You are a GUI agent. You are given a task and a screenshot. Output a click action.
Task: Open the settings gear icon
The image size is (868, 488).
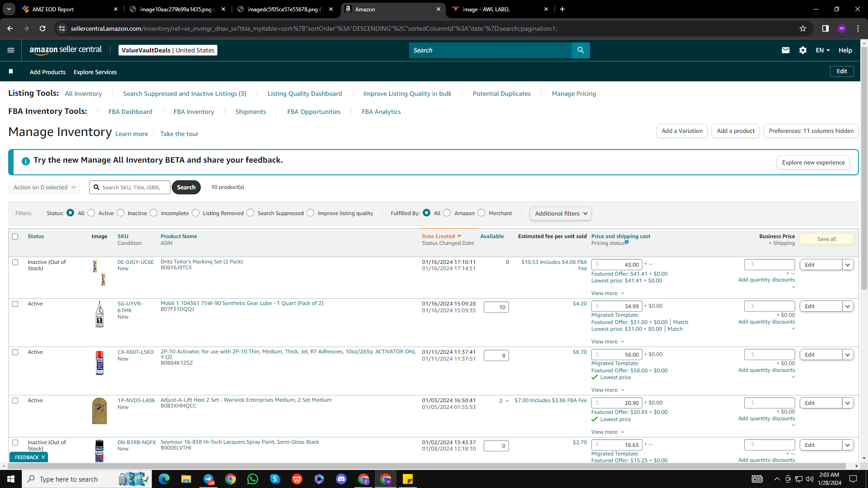[x=803, y=50]
